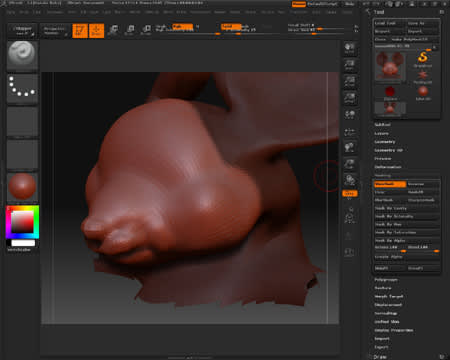This screenshot has width=450, height=360.
Task: Click Clear mask button
Action: pos(389,192)
